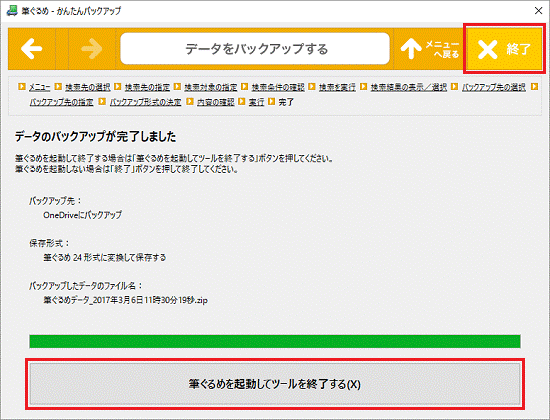Click 筆ぐるめ 24 形式に変換して保存する text

105,258
